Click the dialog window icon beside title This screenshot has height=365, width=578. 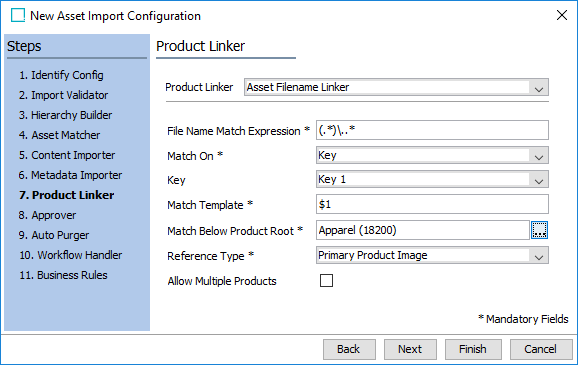click(18, 16)
